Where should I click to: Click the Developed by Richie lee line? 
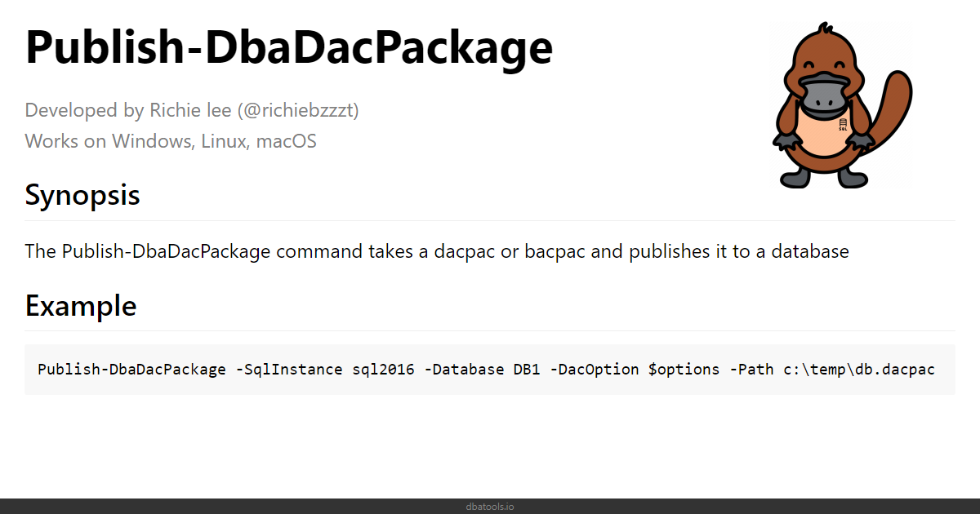pyautogui.click(x=192, y=110)
